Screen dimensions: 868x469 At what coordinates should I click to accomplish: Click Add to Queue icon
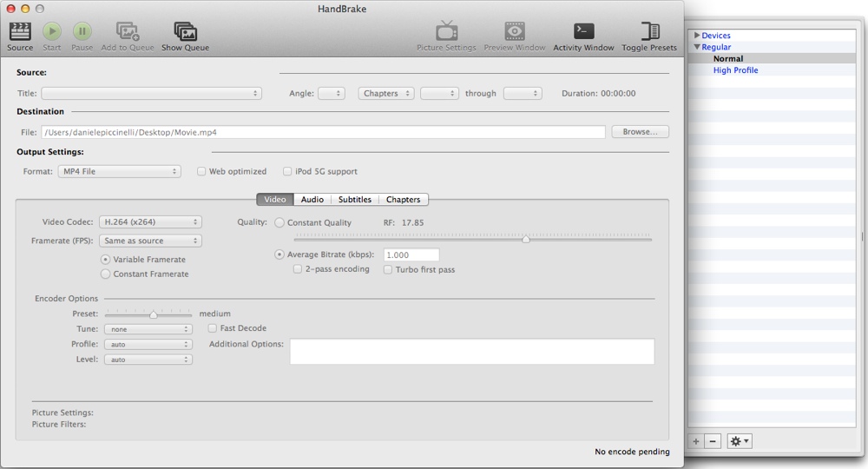[x=128, y=32]
